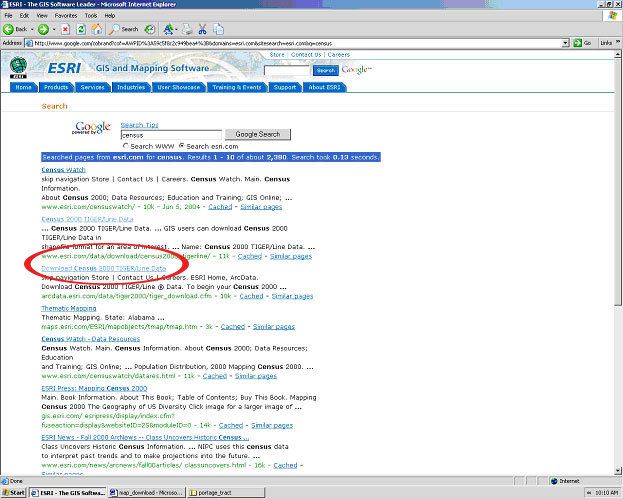Open the Store link in header

click(x=277, y=54)
